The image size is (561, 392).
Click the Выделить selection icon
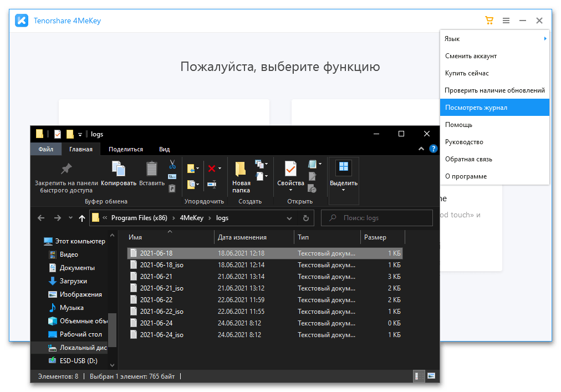pos(344,167)
